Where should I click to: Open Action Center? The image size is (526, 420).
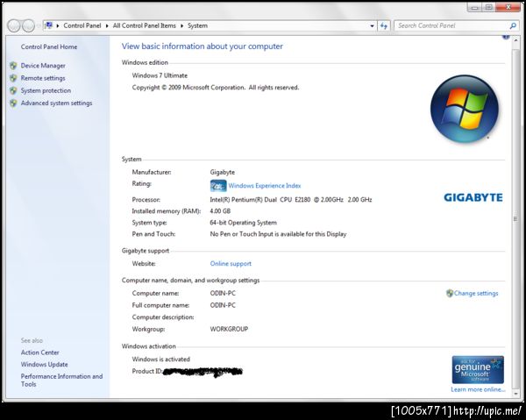tap(40, 352)
